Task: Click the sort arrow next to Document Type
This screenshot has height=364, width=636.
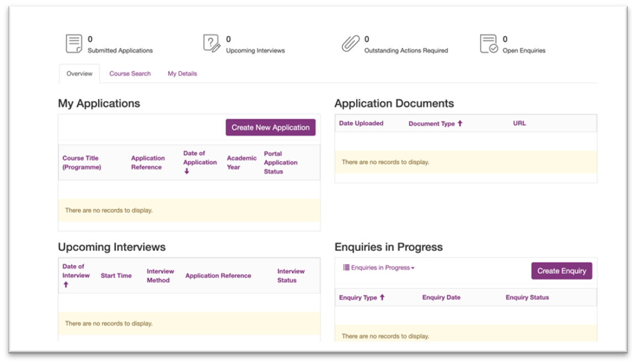Action: pyautogui.click(x=460, y=124)
